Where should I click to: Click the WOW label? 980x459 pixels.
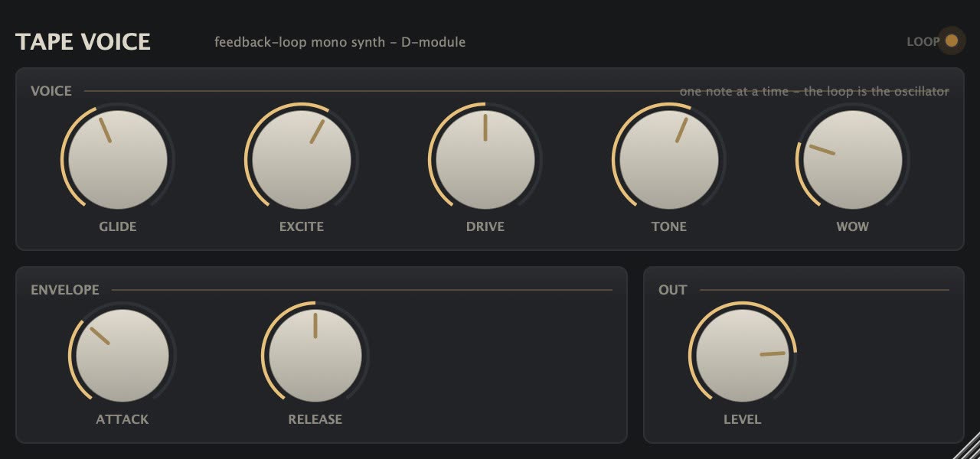853,226
